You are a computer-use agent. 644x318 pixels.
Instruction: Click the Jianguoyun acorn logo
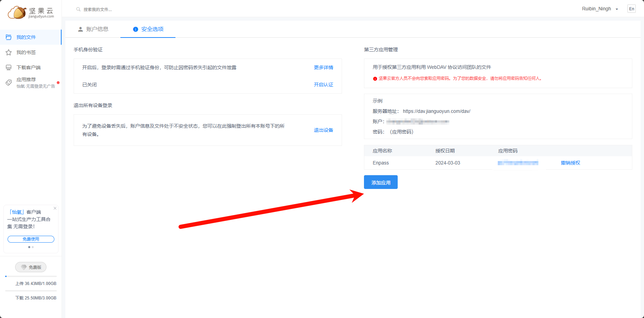click(x=17, y=12)
